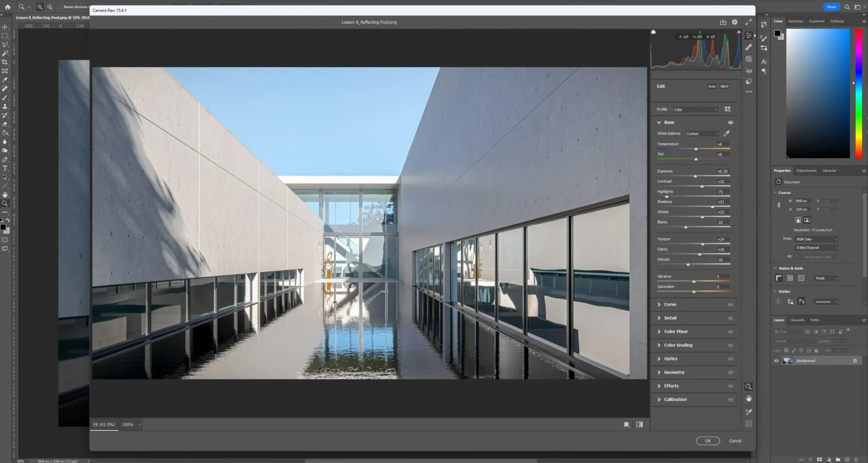Toggle the shadow clipping warning on the histogram
The width and height of the screenshot is (868, 463).
(x=653, y=32)
